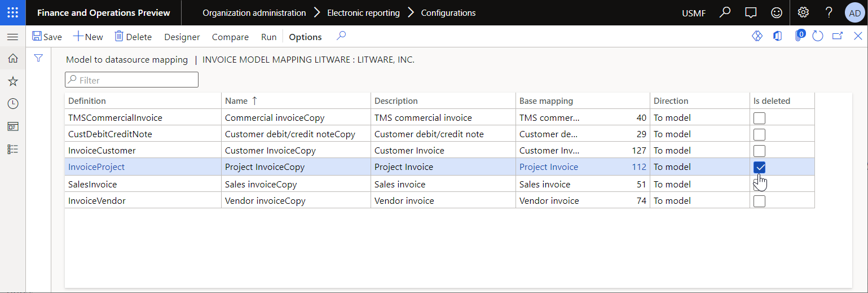Click base mapping version 127

tap(639, 150)
